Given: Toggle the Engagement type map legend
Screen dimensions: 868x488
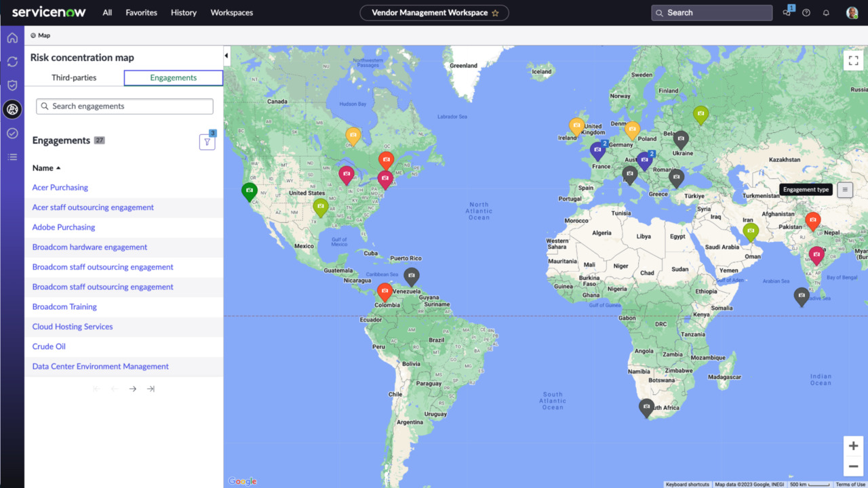Looking at the screenshot, I should click(x=845, y=190).
